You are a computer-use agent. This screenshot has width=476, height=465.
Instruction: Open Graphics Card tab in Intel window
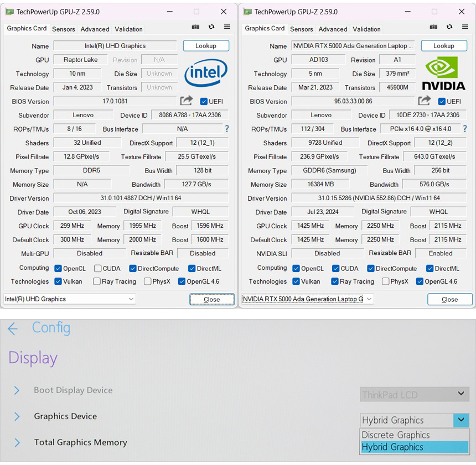[27, 28]
